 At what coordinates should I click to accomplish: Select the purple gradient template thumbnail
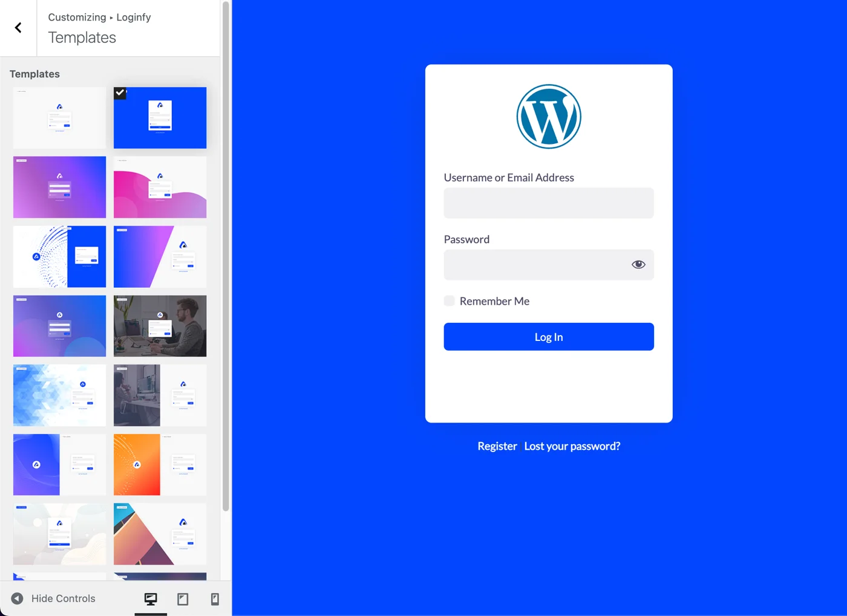59,187
